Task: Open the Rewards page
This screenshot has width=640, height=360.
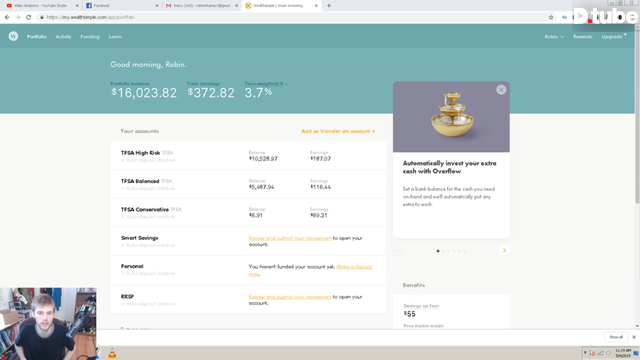Action: [x=582, y=37]
